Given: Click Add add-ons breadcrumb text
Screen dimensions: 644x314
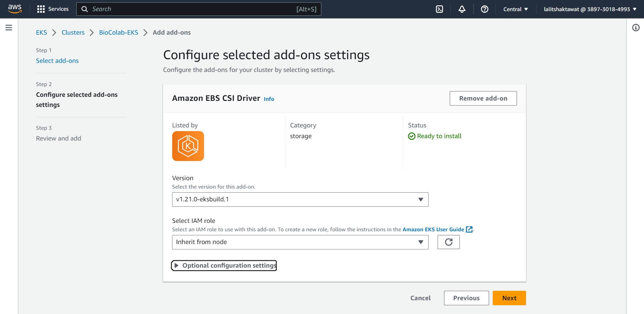Looking at the screenshot, I should 171,33.
